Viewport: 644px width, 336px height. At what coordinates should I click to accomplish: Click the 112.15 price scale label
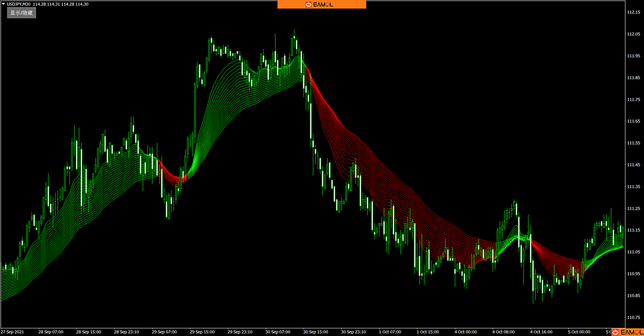tap(633, 12)
